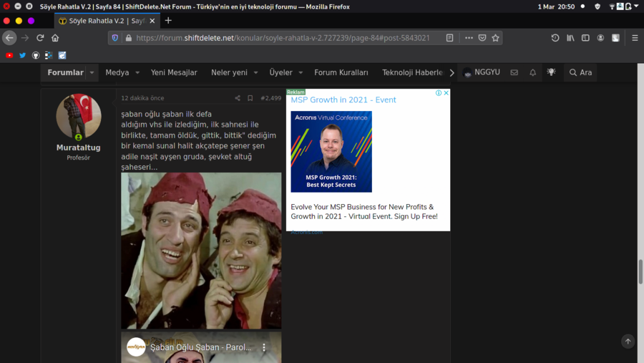Open Twitter bookmark in bookmarks bar

(x=23, y=55)
